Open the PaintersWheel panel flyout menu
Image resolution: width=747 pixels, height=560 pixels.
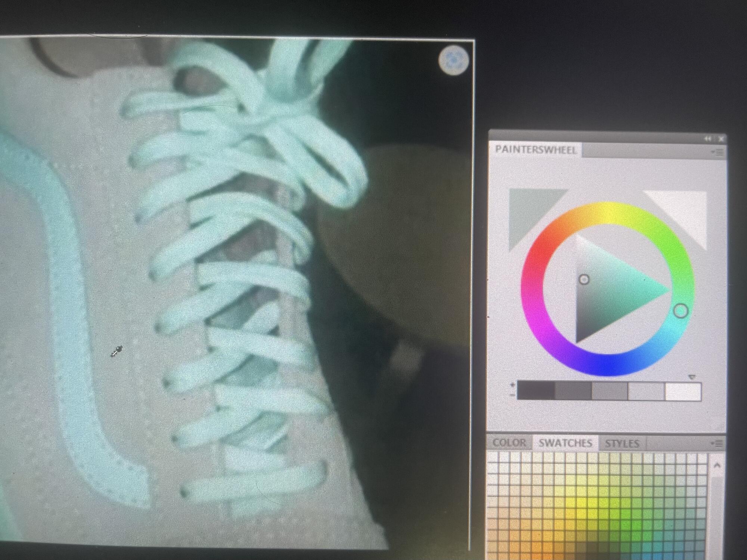(717, 152)
